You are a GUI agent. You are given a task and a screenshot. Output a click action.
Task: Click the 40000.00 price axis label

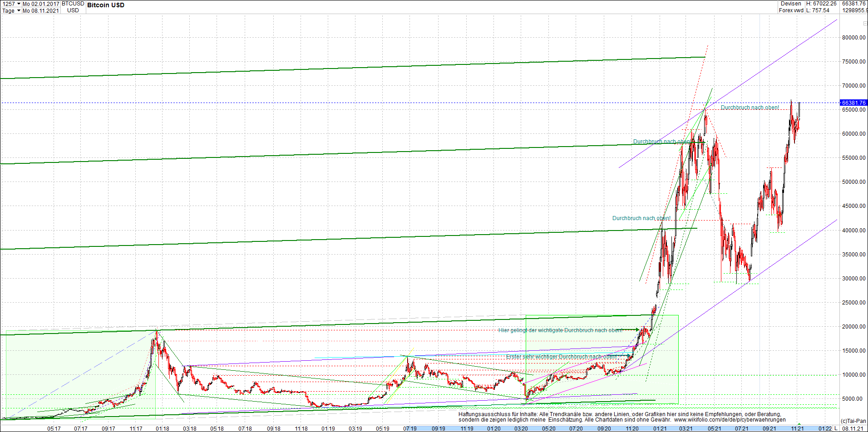tap(854, 231)
